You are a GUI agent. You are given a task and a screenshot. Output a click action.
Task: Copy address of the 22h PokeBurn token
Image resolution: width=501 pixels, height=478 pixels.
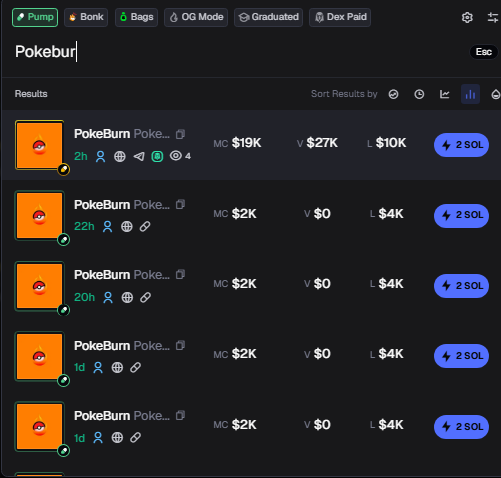pos(180,204)
